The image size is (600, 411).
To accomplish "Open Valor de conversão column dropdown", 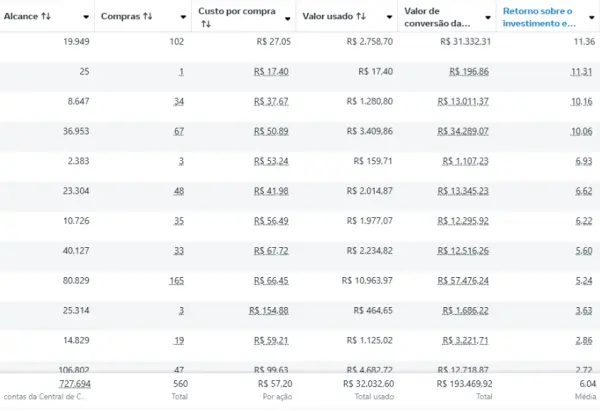I will tap(488, 18).
